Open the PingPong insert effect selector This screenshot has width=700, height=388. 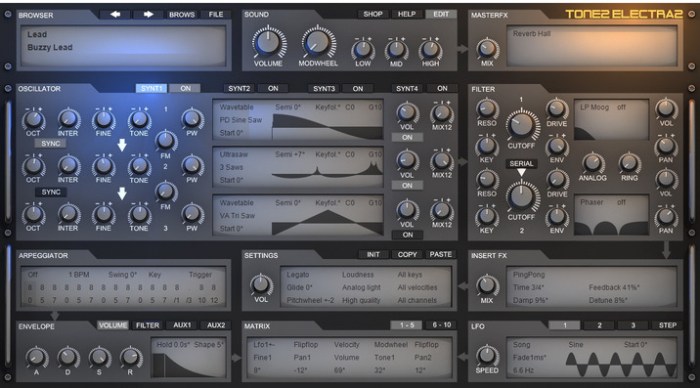tap(529, 275)
